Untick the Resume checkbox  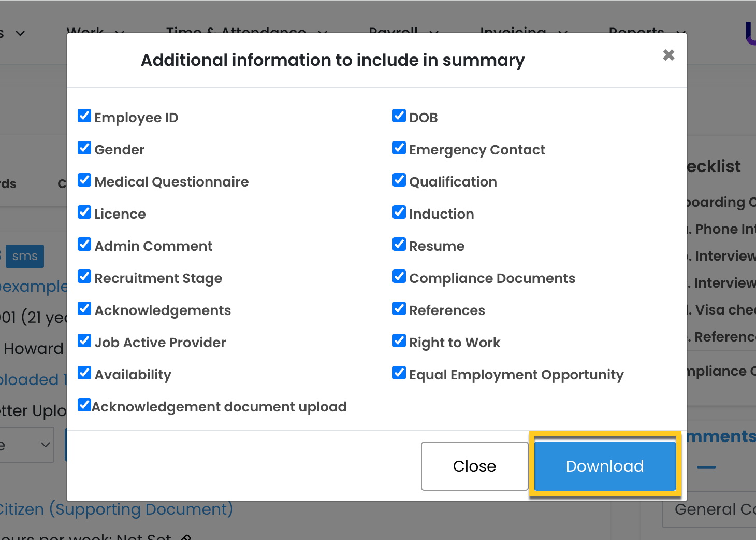399,245
